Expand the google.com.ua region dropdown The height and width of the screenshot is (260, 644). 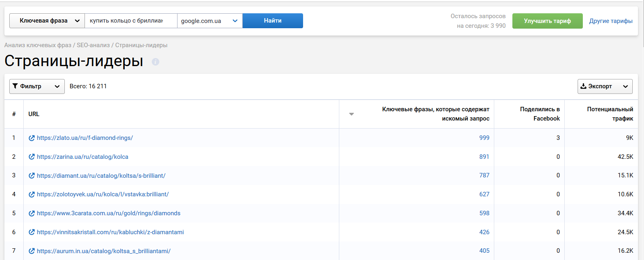point(209,21)
